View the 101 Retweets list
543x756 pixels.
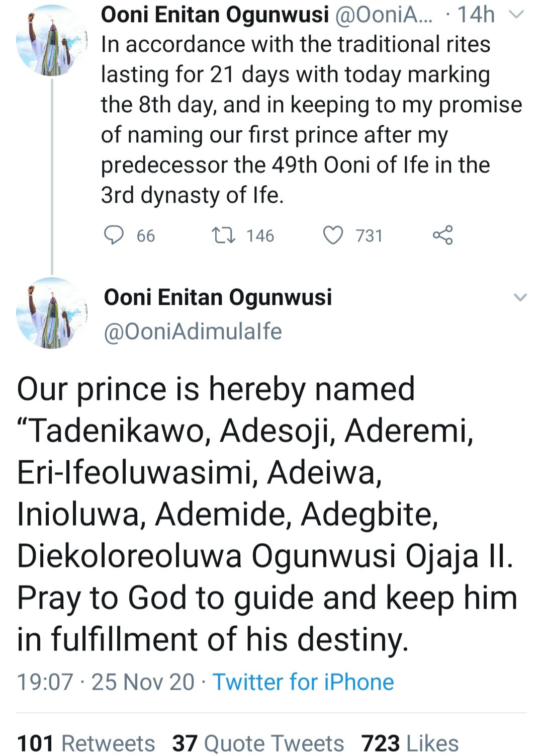coord(86,743)
